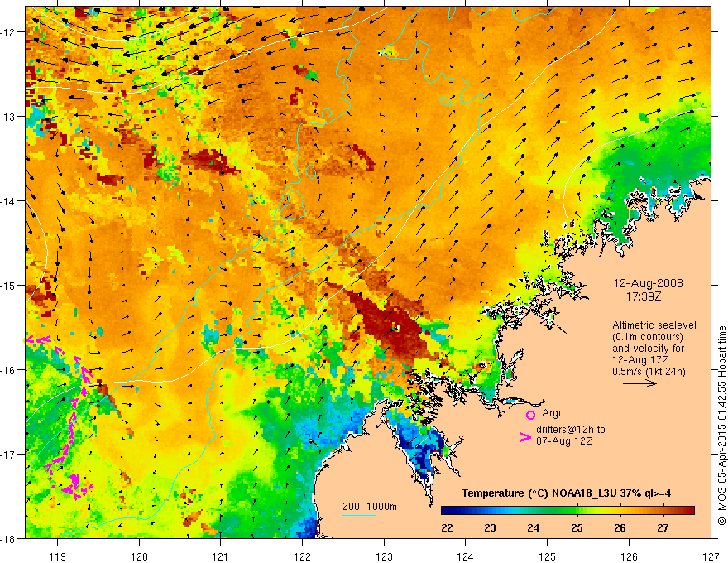Click the 'Temperature (°C) NOAA18_L3U 37% ql>=4' title
Image resolution: width=728 pixels, height=563 pixels.
click(566, 493)
